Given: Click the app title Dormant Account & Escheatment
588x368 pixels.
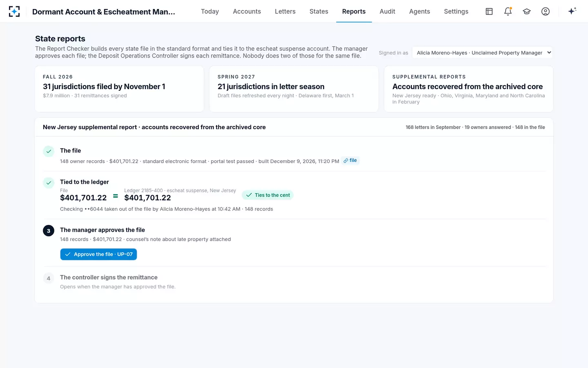Looking at the screenshot, I should (x=104, y=11).
